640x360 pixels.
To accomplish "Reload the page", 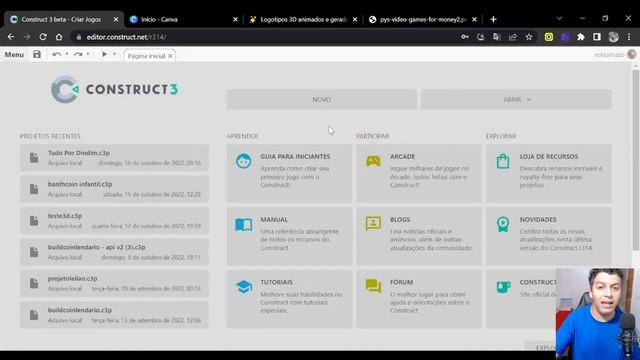I will (x=43, y=37).
